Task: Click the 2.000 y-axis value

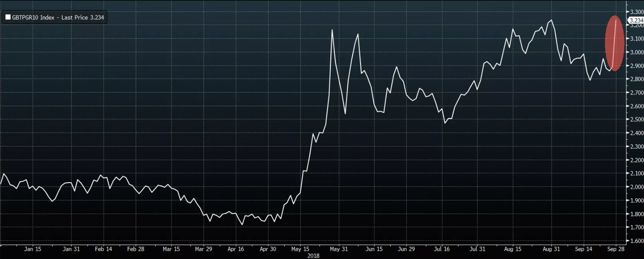Action: 637,187
